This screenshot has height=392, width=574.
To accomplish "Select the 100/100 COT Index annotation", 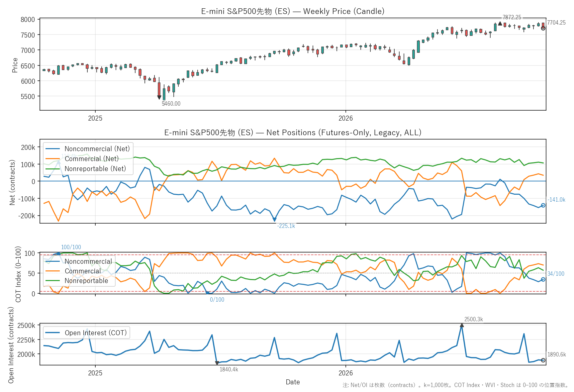I will click(x=71, y=247).
